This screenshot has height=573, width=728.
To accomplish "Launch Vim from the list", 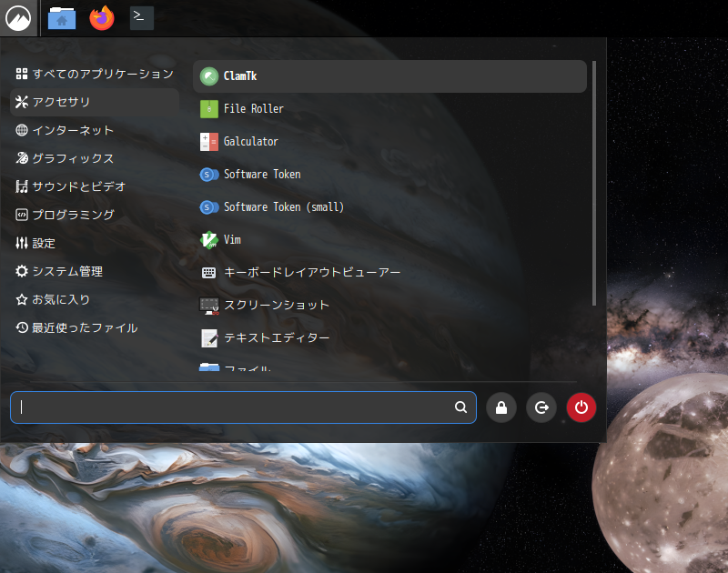I will tap(390, 240).
